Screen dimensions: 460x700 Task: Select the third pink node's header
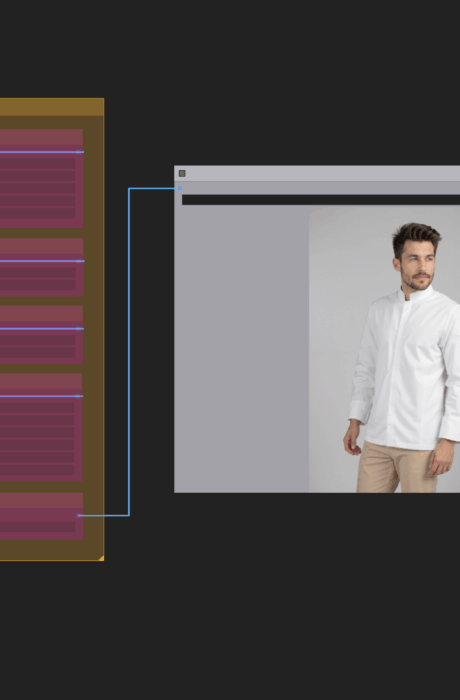[x=42, y=313]
